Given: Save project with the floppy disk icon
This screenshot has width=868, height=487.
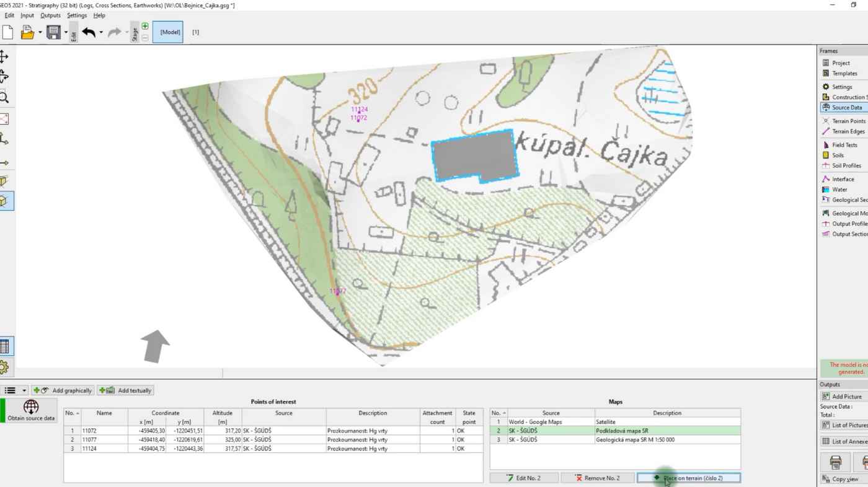Looking at the screenshot, I should (x=53, y=32).
